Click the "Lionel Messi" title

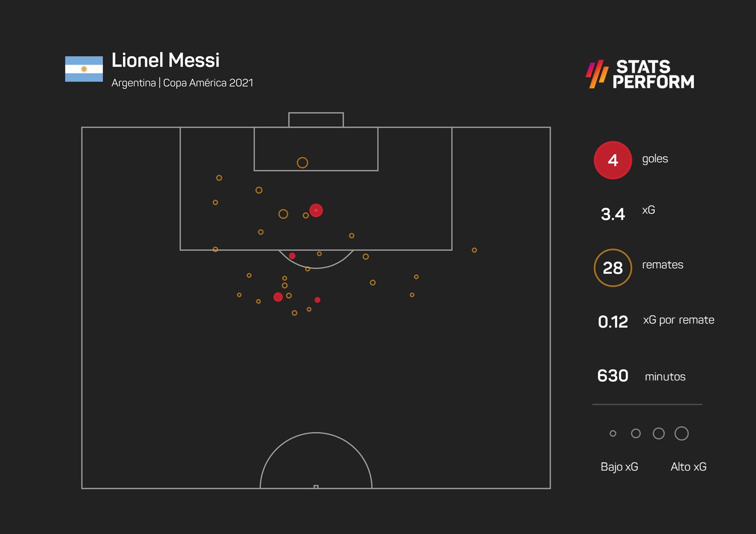click(x=165, y=60)
